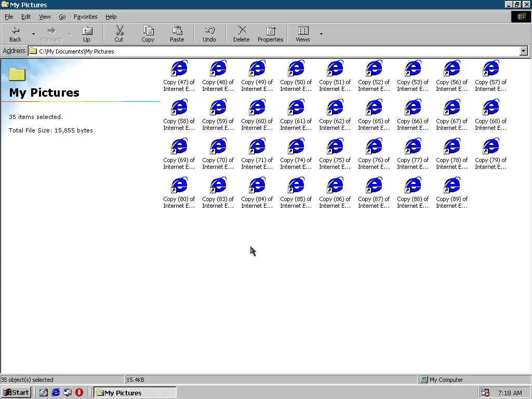The image size is (532, 399).
Task: Select Copy (61) of Internet Explorer shortcut
Action: 296,115
